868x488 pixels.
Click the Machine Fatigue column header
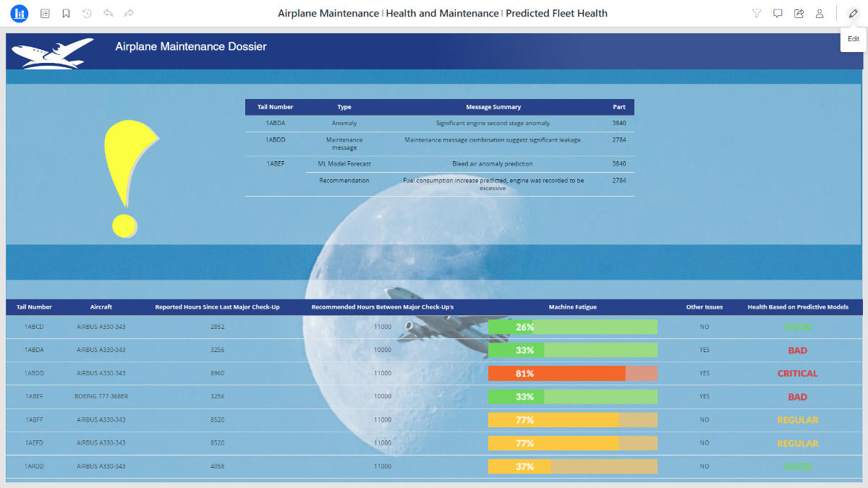[x=572, y=307]
